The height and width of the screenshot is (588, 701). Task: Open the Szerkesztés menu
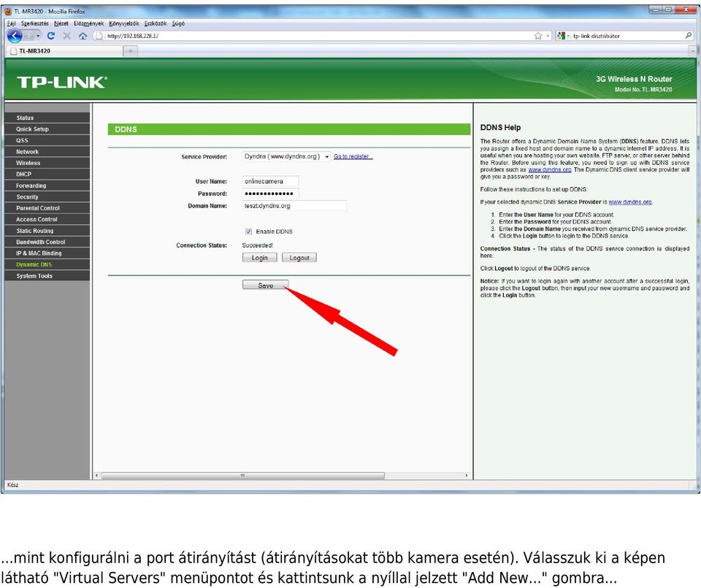tap(35, 23)
